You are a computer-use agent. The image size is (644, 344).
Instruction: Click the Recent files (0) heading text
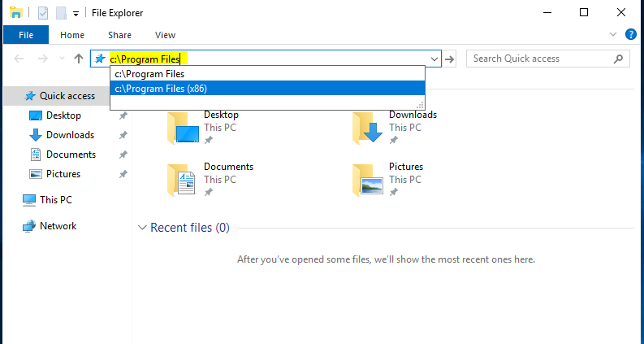190,228
